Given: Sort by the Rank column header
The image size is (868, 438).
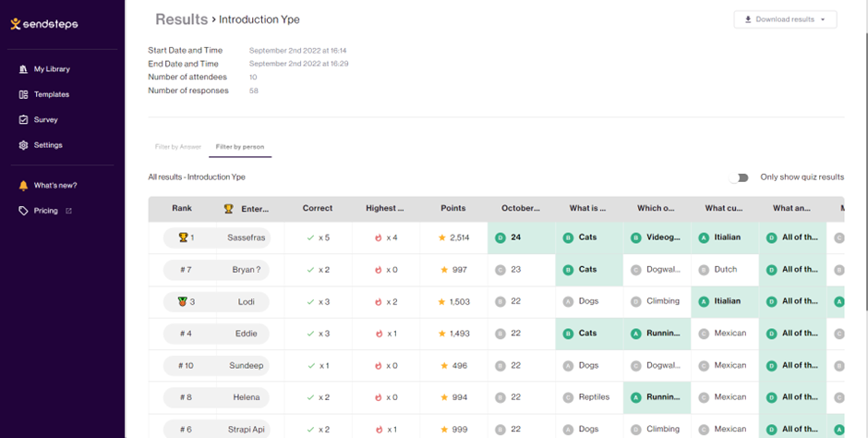Looking at the screenshot, I should pyautogui.click(x=182, y=208).
